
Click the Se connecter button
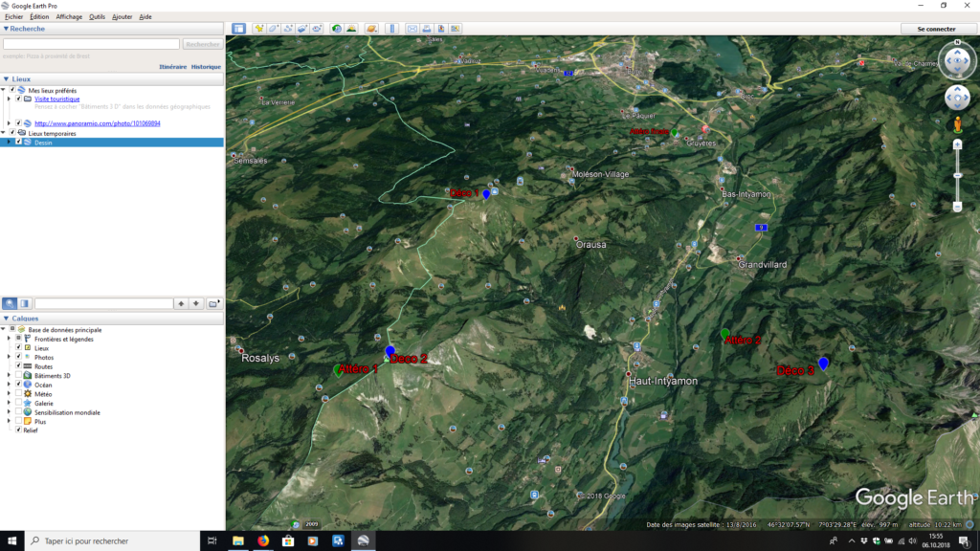[936, 29]
